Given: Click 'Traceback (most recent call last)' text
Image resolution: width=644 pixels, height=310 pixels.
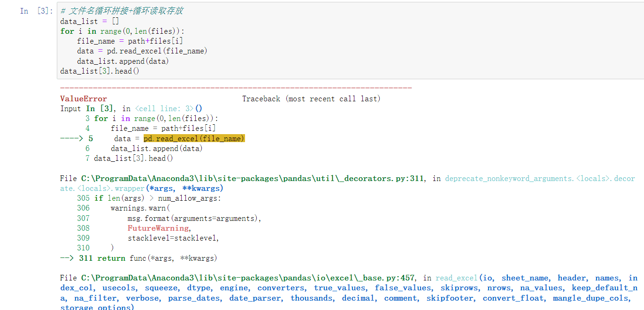Looking at the screenshot, I should tap(311, 98).
